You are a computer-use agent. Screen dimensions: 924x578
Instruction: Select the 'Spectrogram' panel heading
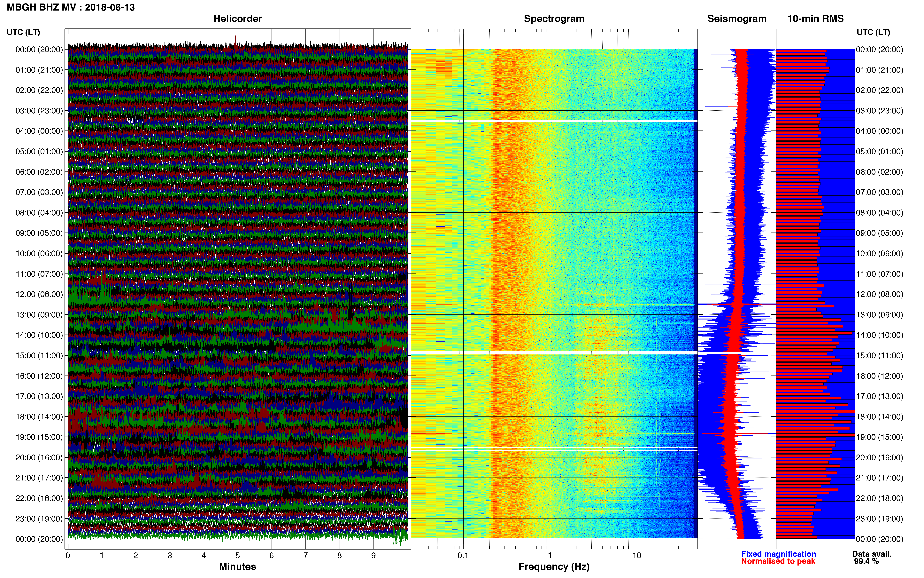tap(554, 18)
